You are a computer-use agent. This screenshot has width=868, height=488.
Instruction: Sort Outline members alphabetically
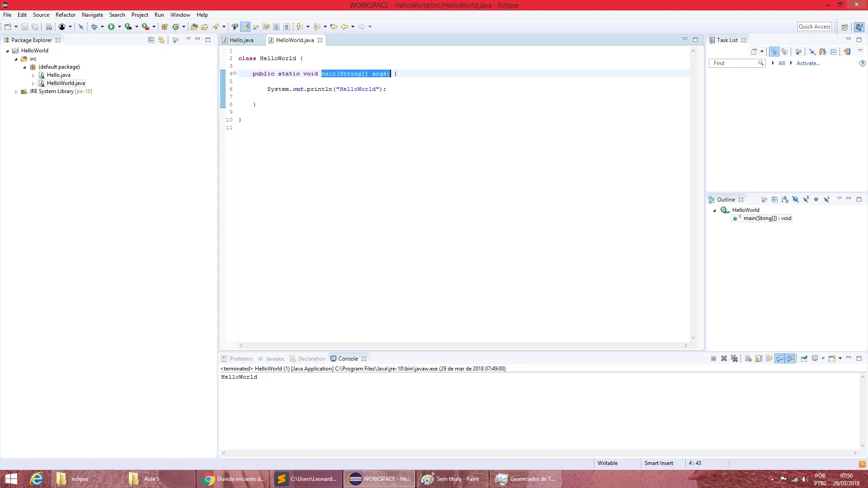785,200
